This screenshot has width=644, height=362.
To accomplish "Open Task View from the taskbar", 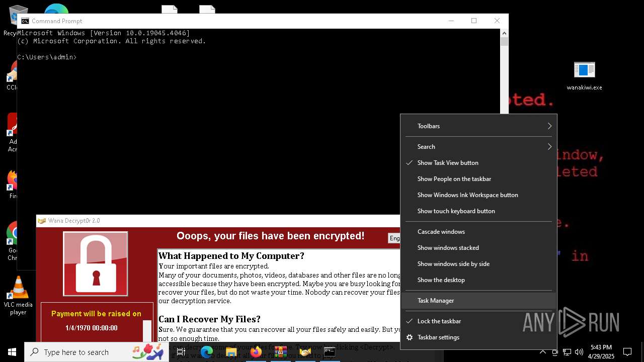I will (x=181, y=352).
